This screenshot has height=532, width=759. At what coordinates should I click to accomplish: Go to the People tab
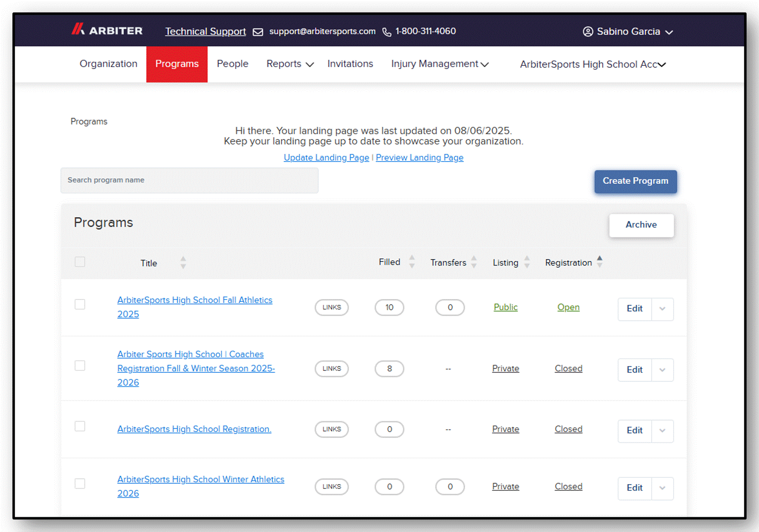(x=232, y=64)
